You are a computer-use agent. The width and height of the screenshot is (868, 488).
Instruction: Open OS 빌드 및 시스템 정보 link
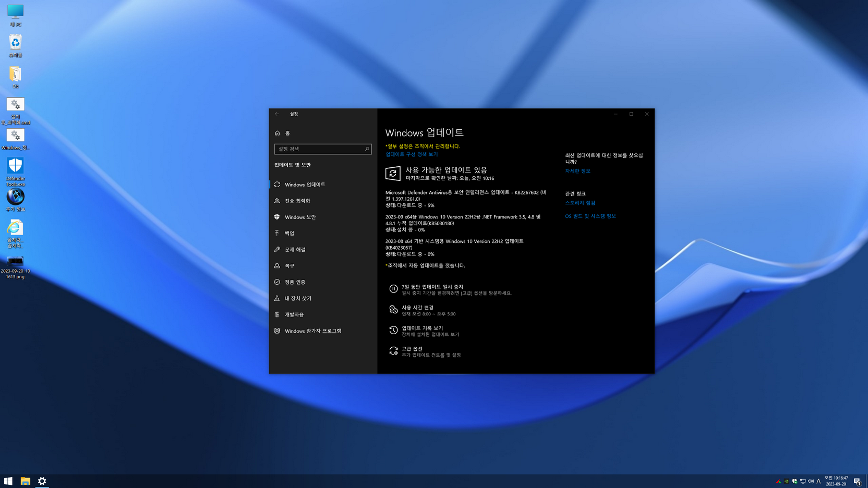click(590, 216)
